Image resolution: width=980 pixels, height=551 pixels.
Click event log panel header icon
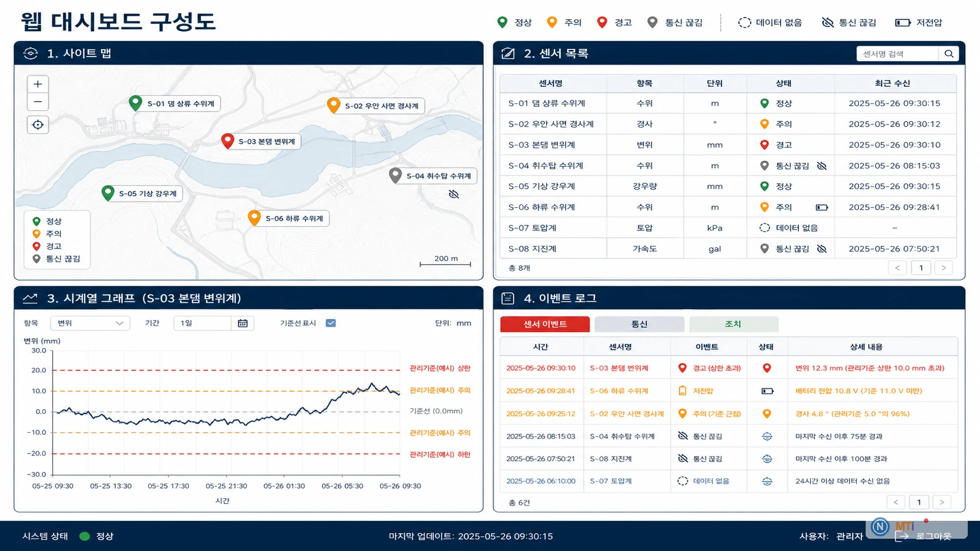coord(508,298)
